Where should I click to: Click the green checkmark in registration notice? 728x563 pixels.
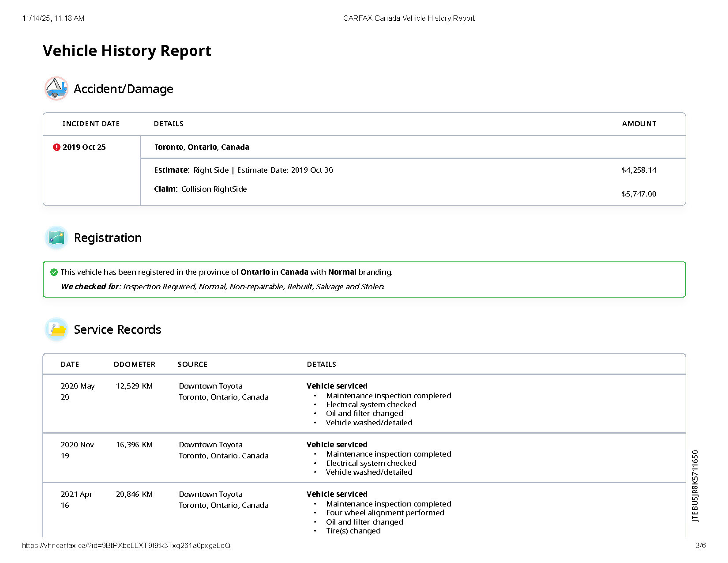(54, 272)
